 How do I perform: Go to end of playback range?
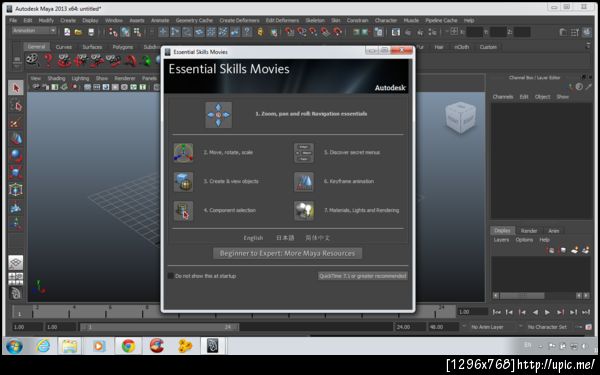586,312
